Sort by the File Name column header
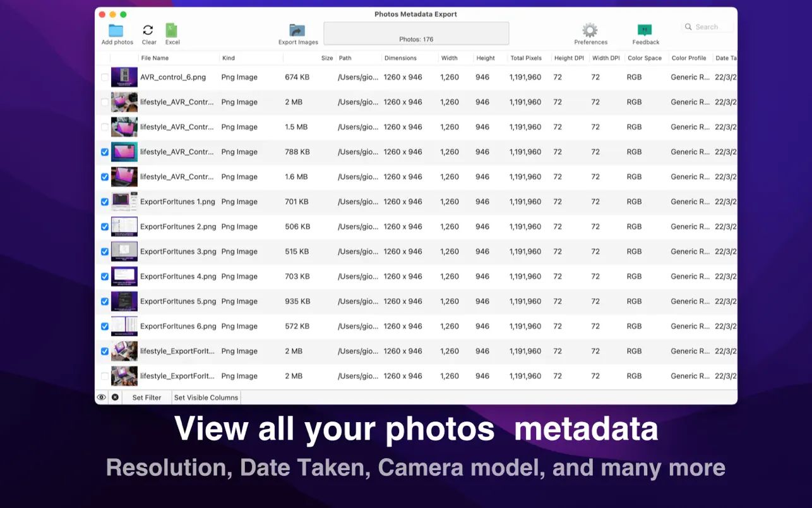This screenshot has width=812, height=508. pos(154,57)
